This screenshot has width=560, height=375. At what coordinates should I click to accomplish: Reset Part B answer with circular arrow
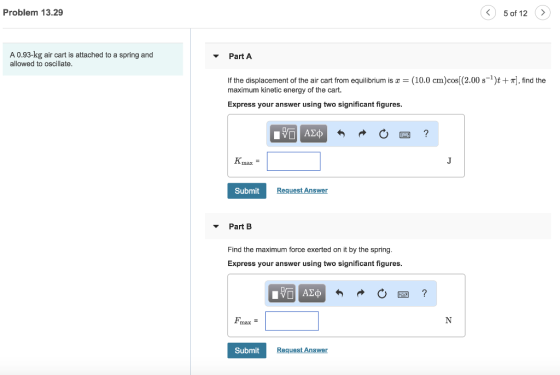coord(382,294)
